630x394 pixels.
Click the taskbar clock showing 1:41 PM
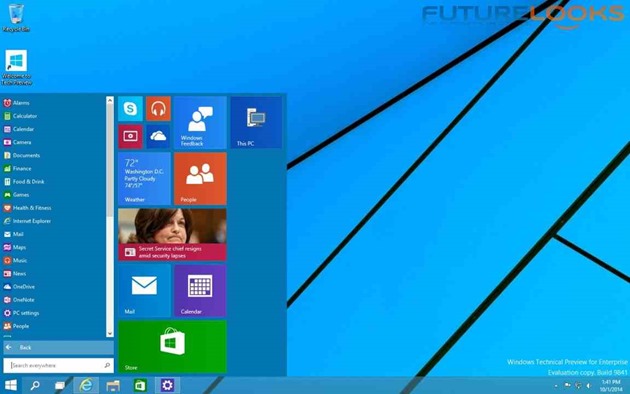[611, 386]
